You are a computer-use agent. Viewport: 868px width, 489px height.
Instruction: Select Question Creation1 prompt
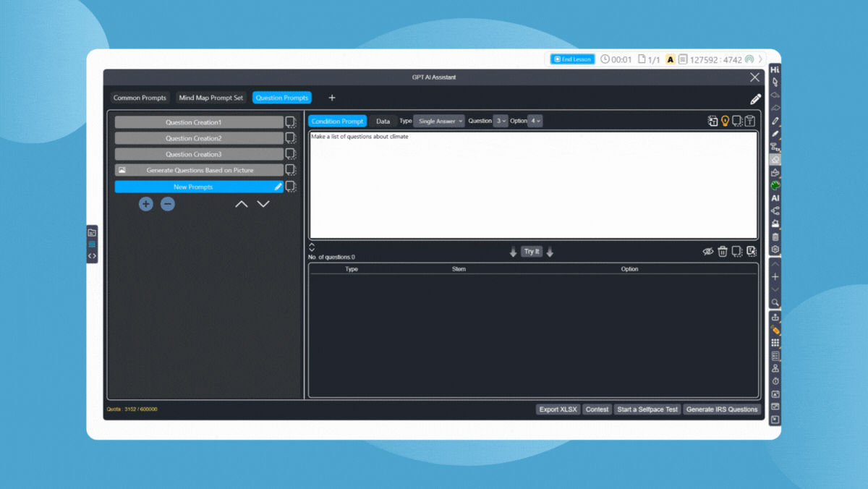[199, 122]
